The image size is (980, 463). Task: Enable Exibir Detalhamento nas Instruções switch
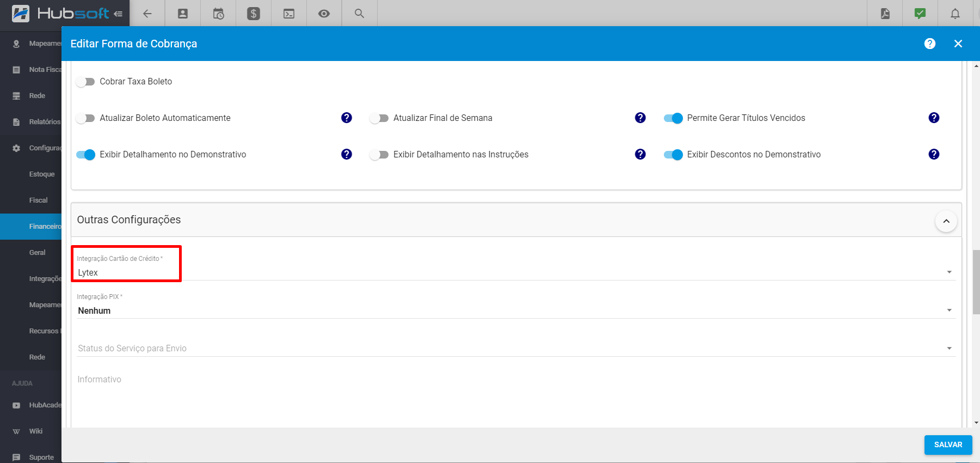[x=379, y=155]
